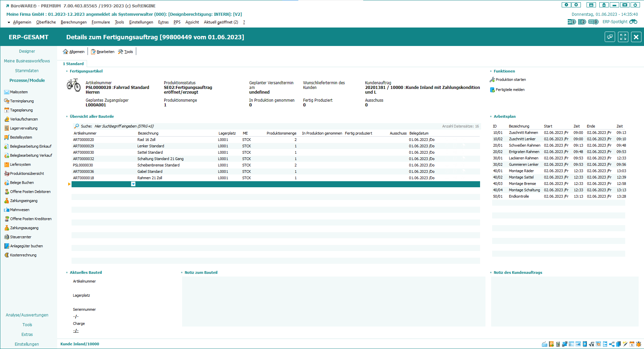Select the 1 Standard tab

click(x=73, y=64)
